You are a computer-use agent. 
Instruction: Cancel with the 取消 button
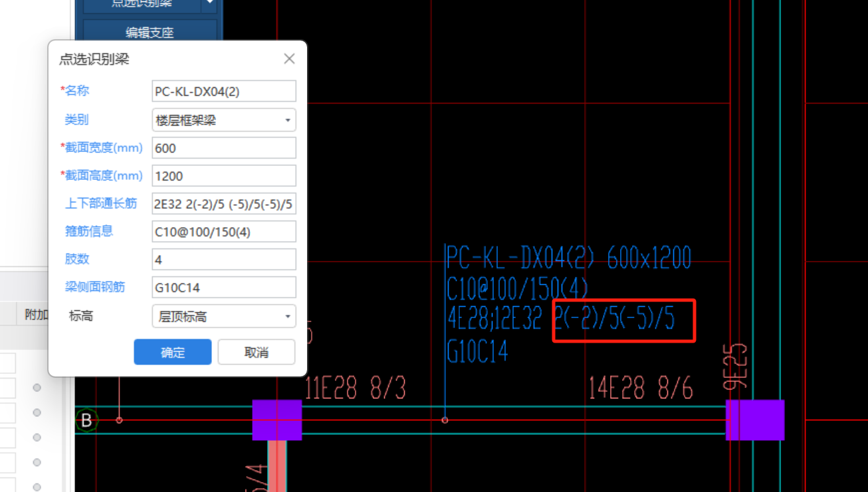tap(256, 353)
